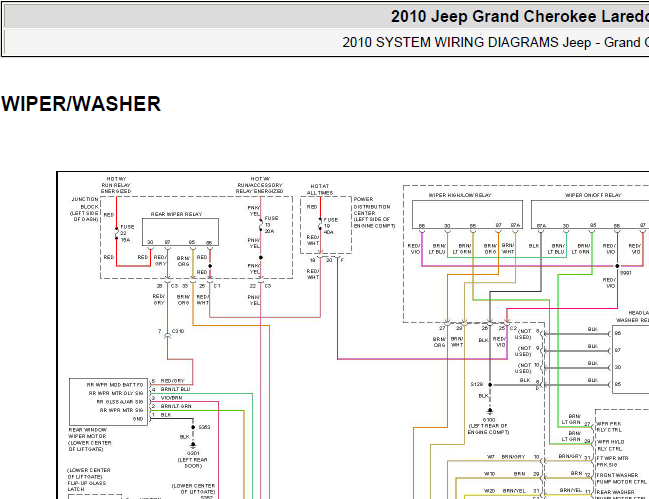Click the '2010 SYSTEM WIRING DIAGRAMS Jeep' subtitle

pos(466,43)
